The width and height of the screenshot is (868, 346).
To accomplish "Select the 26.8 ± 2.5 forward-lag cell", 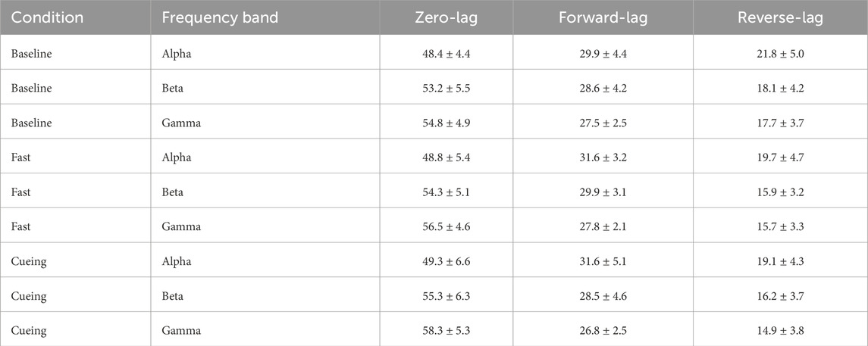I will click(x=603, y=330).
